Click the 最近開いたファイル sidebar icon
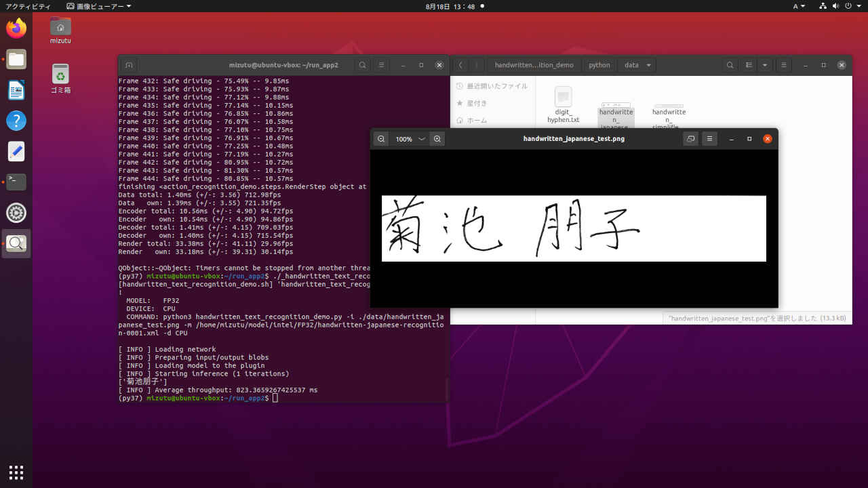This screenshot has height=488, width=868. pyautogui.click(x=460, y=85)
